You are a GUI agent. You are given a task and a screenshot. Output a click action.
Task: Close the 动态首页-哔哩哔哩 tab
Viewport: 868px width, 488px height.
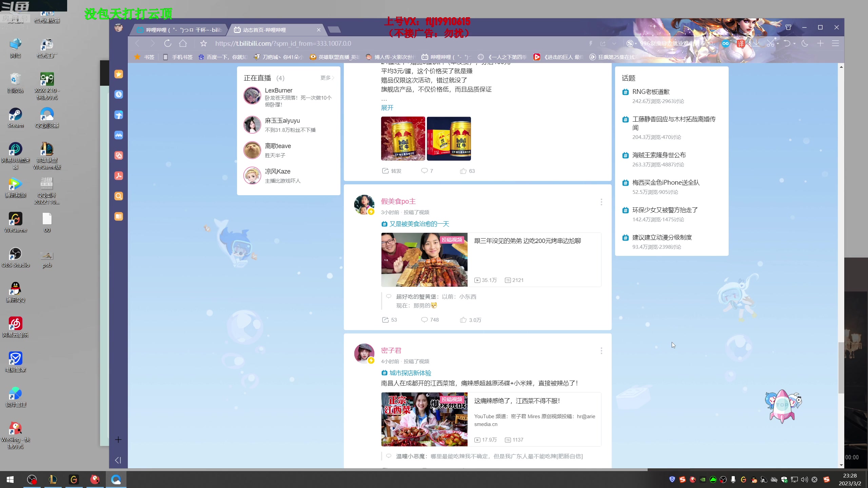tap(319, 30)
